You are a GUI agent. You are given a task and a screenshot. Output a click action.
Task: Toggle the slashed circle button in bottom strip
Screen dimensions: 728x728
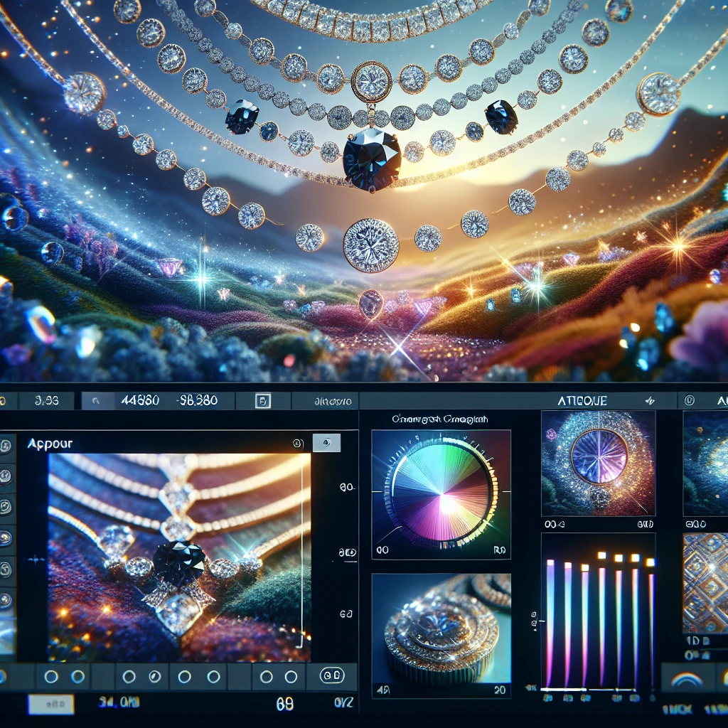click(154, 677)
